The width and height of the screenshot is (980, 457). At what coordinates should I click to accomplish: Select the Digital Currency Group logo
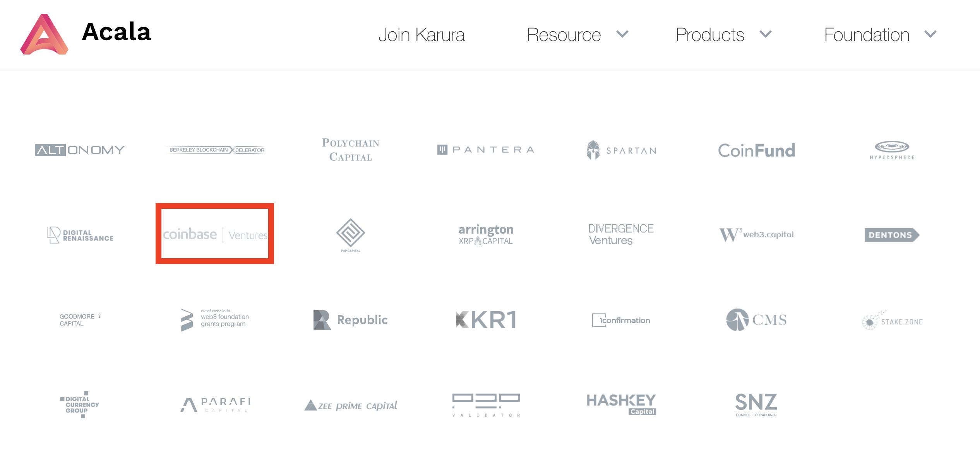[x=80, y=405]
